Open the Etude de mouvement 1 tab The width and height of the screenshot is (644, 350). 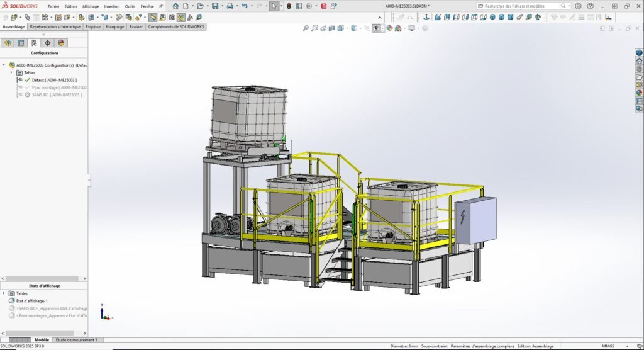pos(77,339)
